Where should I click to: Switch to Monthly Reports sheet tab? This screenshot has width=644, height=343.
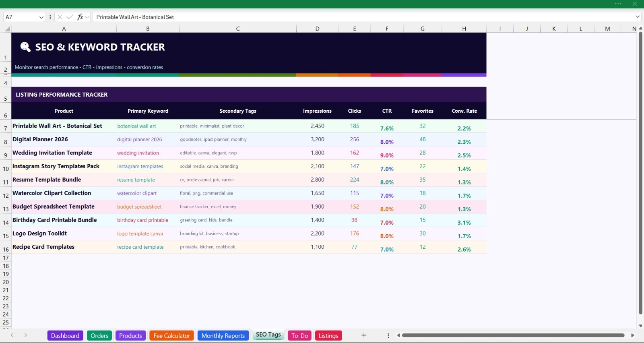click(x=223, y=335)
